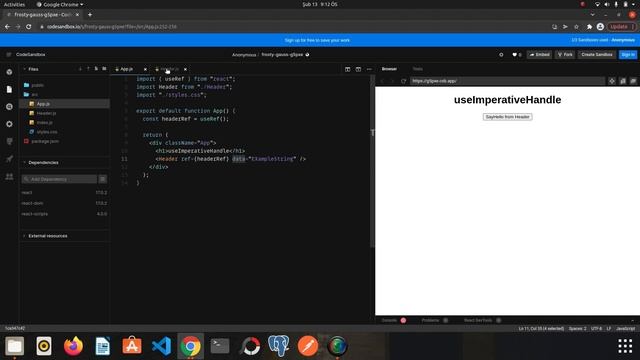Open the Search sidebar icon

click(9, 107)
